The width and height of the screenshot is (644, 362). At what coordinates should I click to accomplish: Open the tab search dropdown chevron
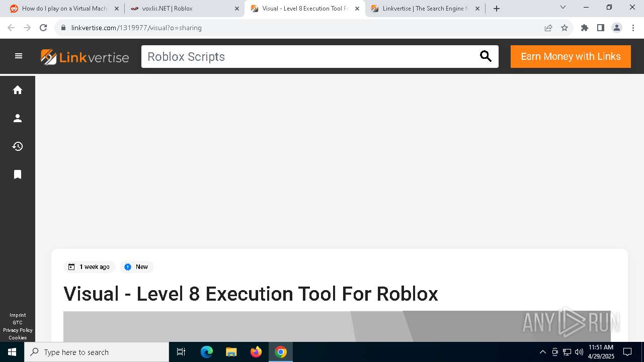click(x=563, y=7)
